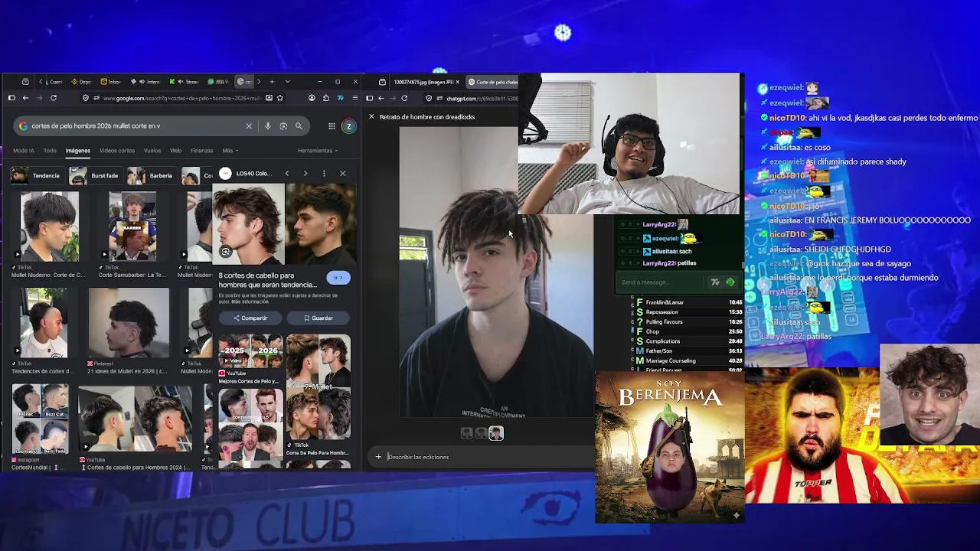Switch to the Todo results tab
This screenshot has height=551, width=980.
tap(50, 151)
